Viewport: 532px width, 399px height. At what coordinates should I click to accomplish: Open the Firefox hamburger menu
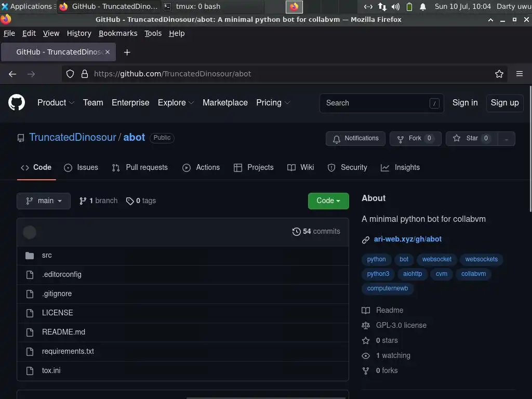(520, 74)
